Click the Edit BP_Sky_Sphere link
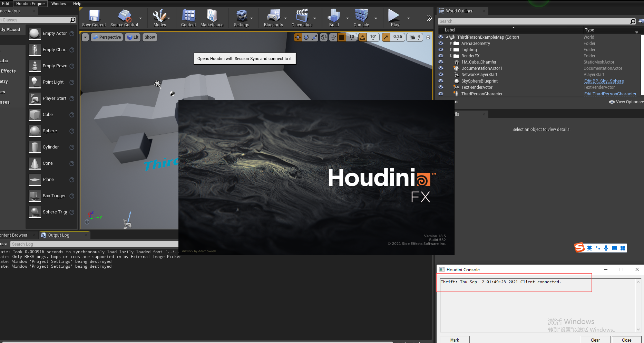Image resolution: width=644 pixels, height=343 pixels. click(604, 81)
